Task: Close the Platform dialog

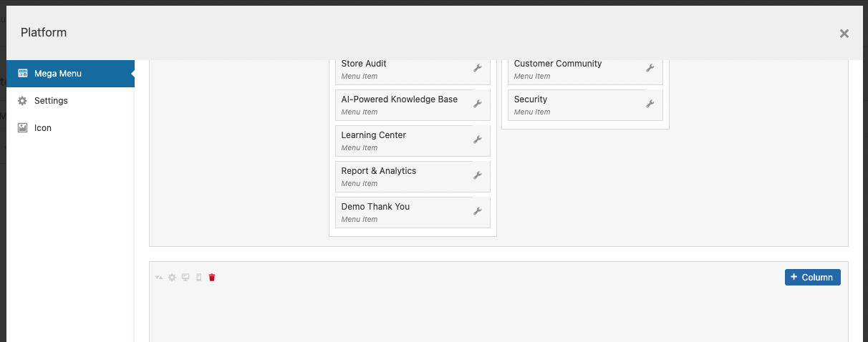Action: tap(844, 34)
